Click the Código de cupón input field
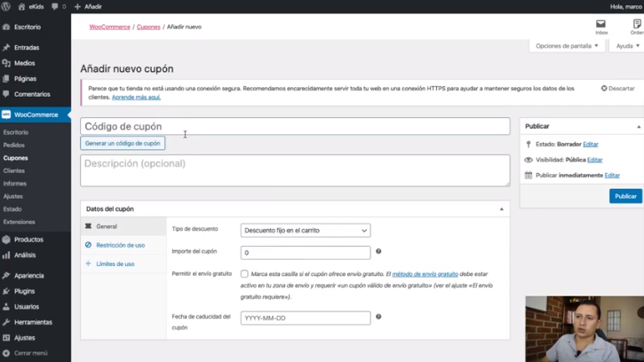The image size is (644, 362). pos(295,127)
